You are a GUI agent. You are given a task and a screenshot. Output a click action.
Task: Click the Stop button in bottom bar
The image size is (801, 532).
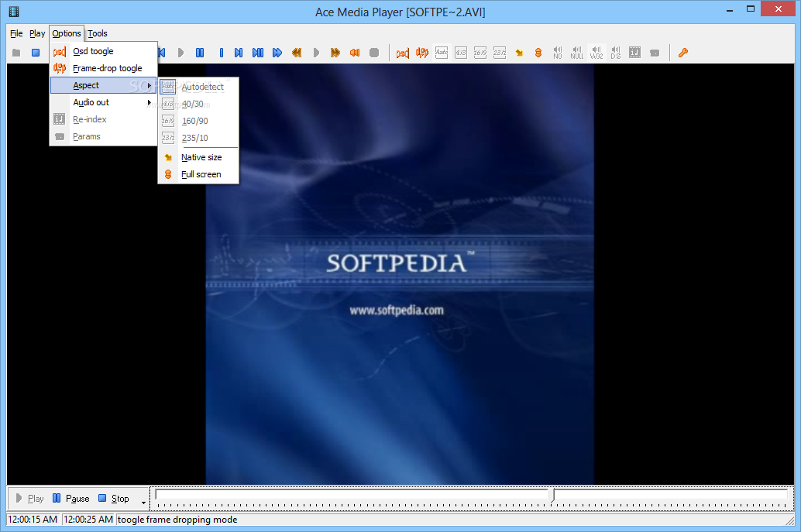click(113, 498)
